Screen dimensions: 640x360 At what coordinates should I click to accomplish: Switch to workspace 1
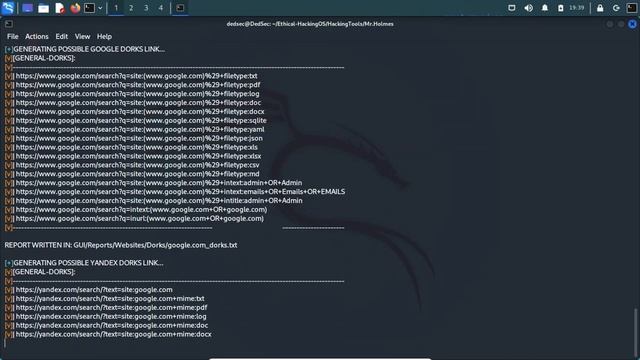tap(116, 8)
